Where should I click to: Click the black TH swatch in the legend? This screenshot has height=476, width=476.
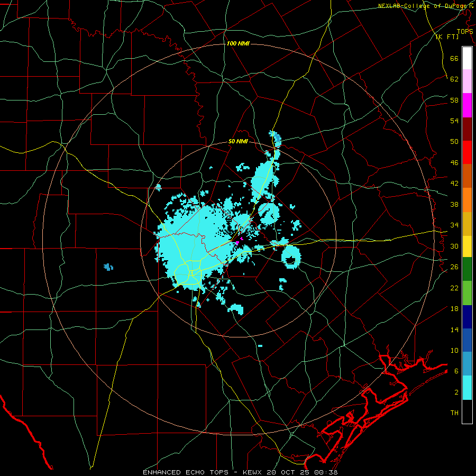click(467, 411)
